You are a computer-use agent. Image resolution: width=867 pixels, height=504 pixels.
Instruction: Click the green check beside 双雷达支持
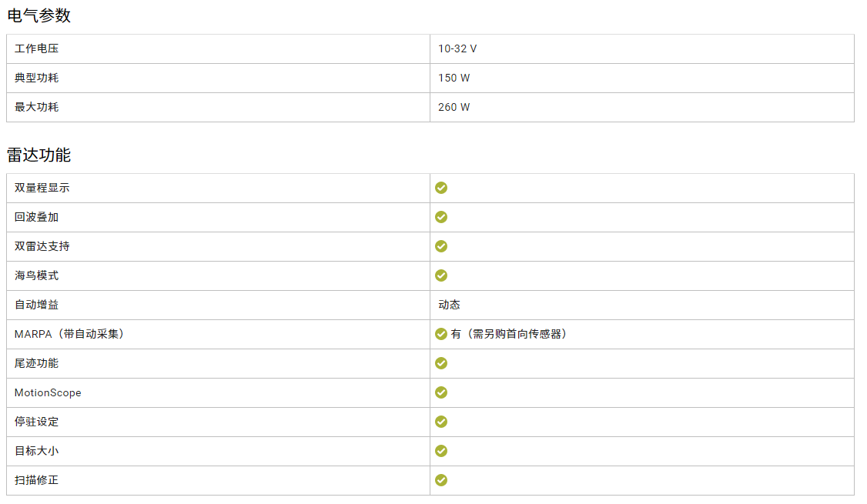(x=441, y=246)
